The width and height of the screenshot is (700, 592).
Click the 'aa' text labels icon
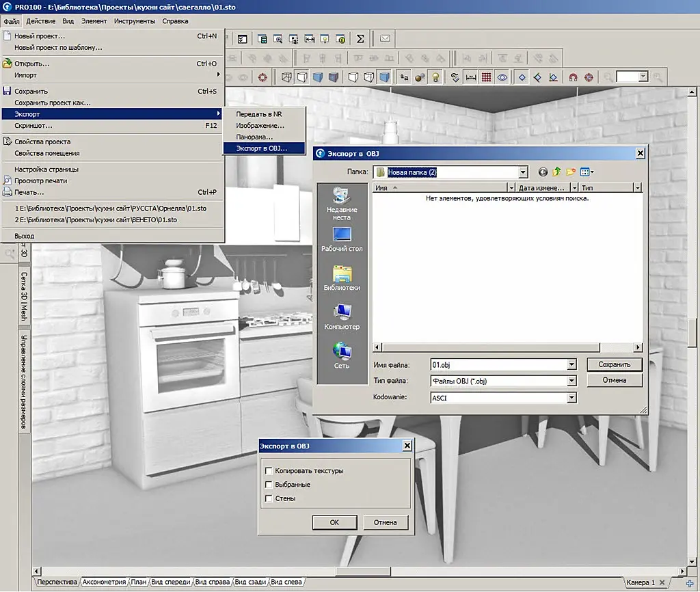coord(404,78)
